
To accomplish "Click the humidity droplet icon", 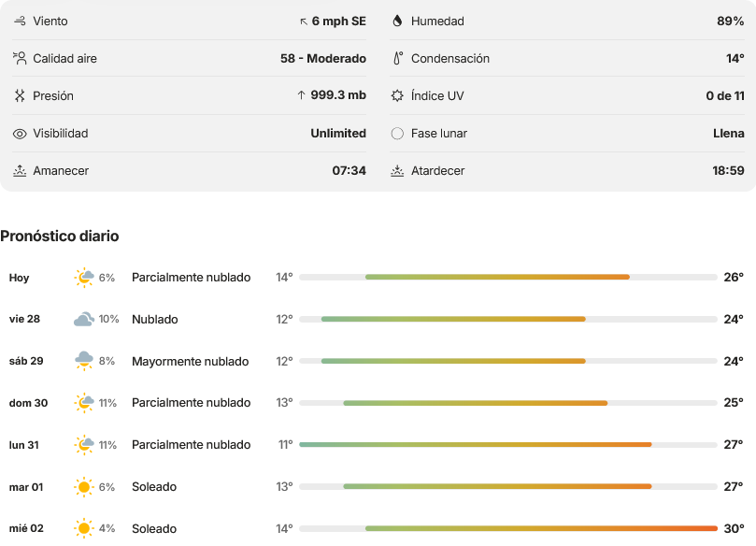I will coord(397,21).
